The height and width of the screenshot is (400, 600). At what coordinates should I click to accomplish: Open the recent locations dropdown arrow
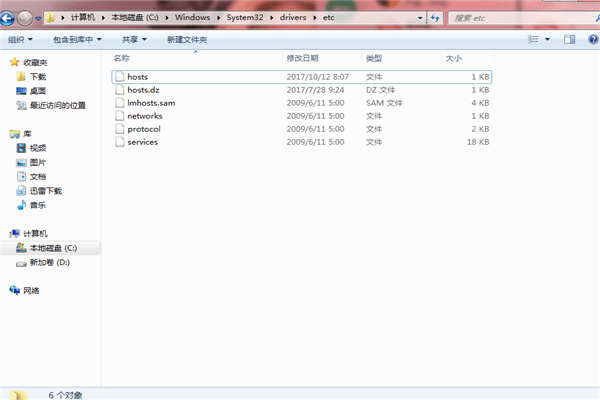pos(38,18)
